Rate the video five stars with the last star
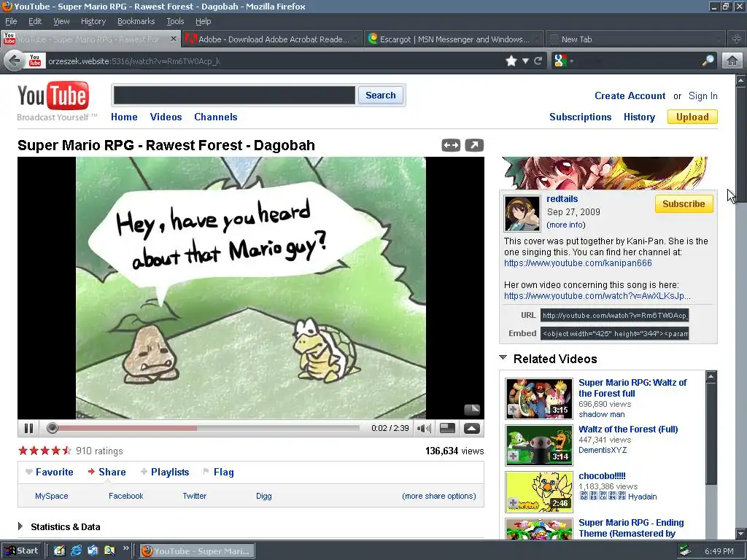 (66, 451)
